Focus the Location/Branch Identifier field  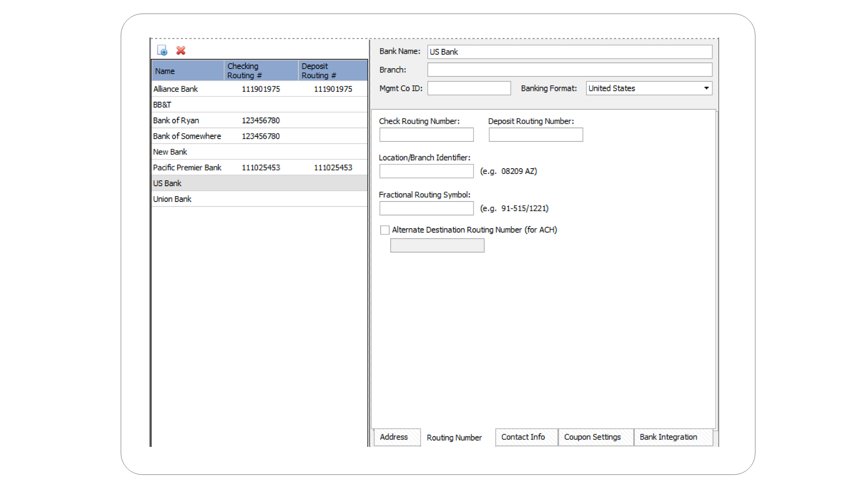pyautogui.click(x=426, y=171)
